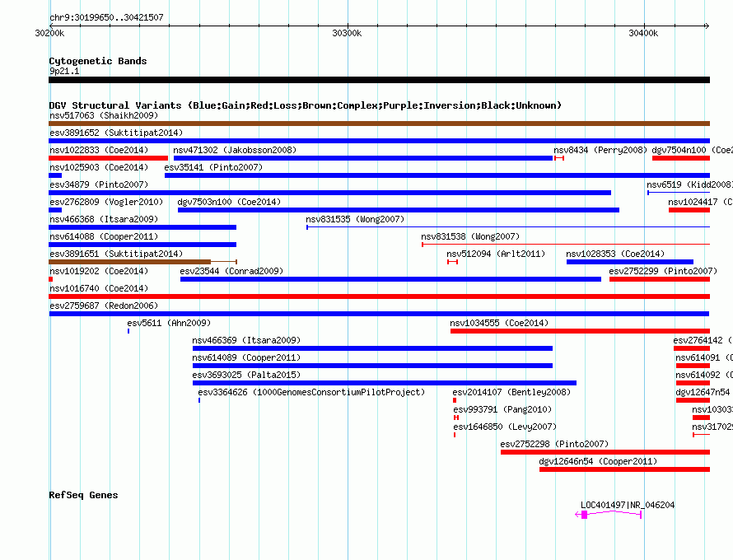The image size is (733, 560).
Task: Select the nsv1019202 (Coe2014) label
Action: coord(99,271)
